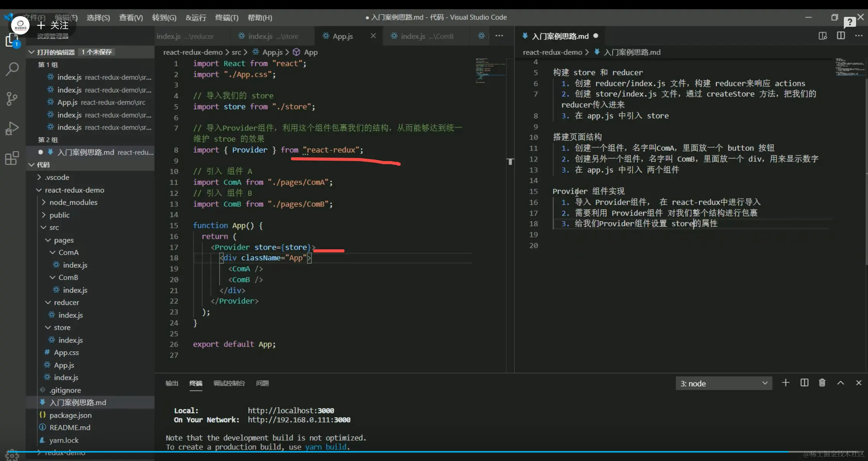Add a new terminal with plus icon
The image size is (868, 461).
point(785,383)
